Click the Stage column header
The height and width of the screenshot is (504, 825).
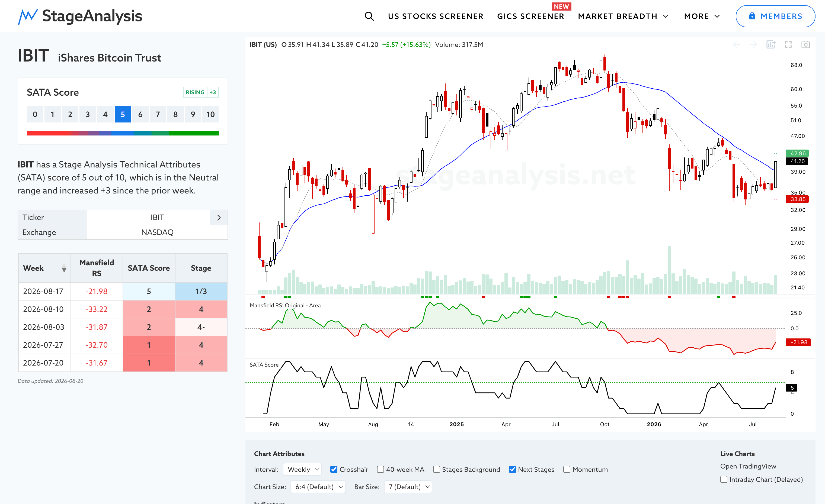201,268
